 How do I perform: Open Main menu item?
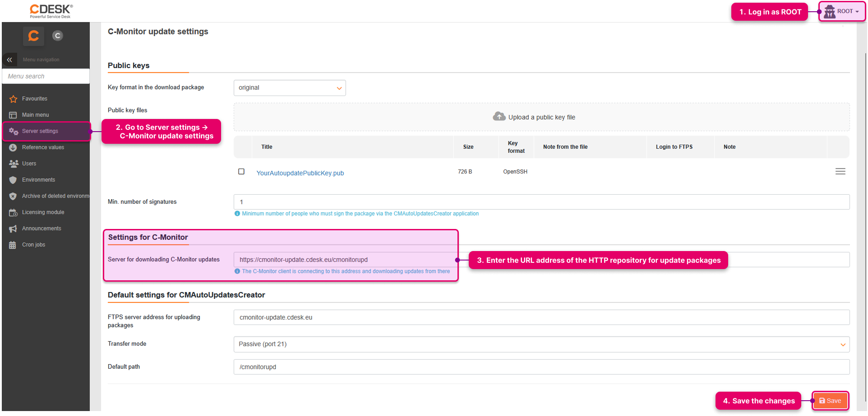click(36, 115)
